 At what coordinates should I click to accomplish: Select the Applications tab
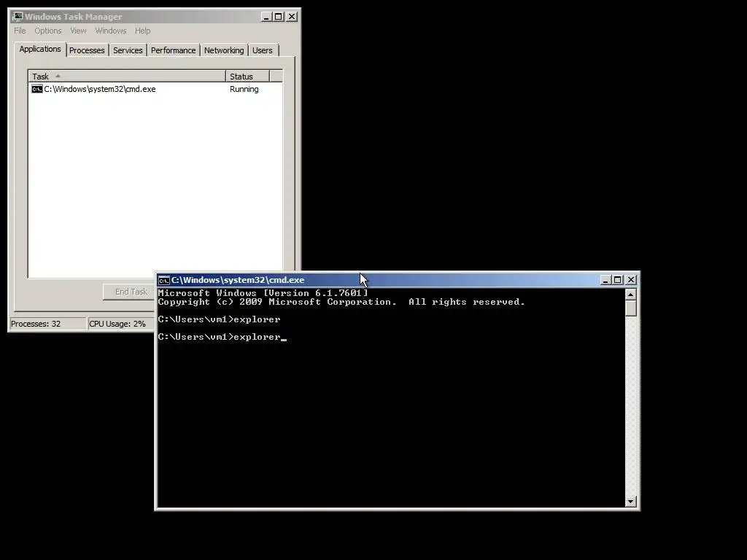click(40, 49)
